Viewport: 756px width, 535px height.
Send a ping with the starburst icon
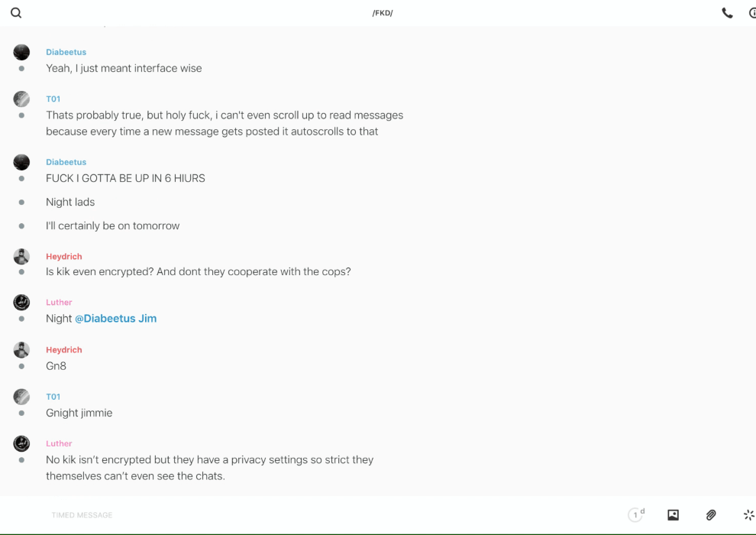(748, 515)
